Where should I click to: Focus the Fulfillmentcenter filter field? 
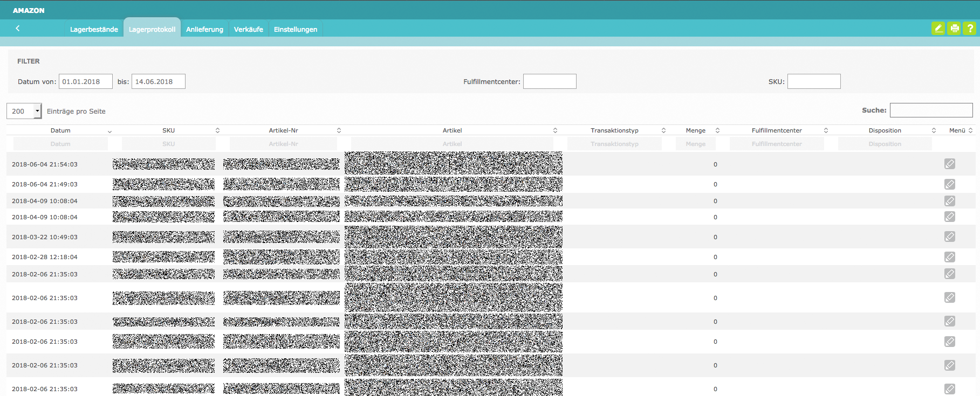click(549, 81)
